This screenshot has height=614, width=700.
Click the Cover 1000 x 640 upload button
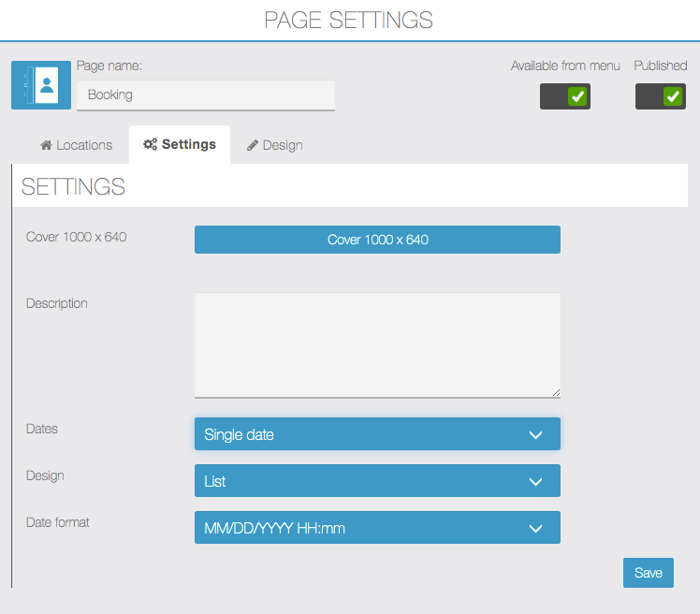point(377,240)
